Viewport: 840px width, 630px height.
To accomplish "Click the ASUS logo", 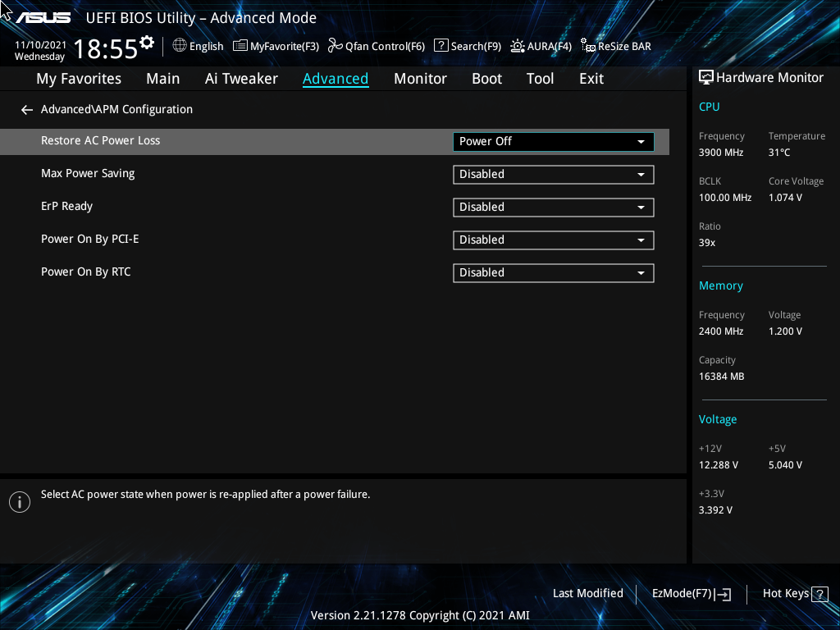I will pyautogui.click(x=43, y=18).
